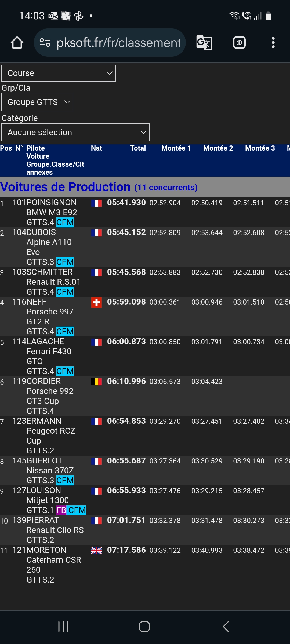Tap the UK flag next to MORETON
The image size is (290, 644).
tap(96, 551)
